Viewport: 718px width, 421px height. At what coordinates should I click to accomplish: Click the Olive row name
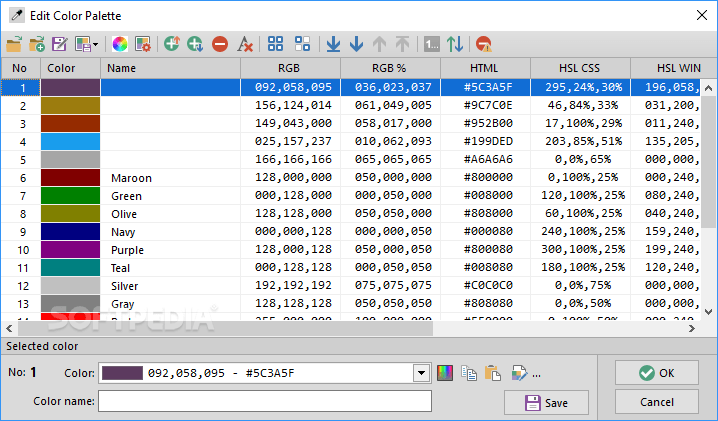pyautogui.click(x=124, y=214)
